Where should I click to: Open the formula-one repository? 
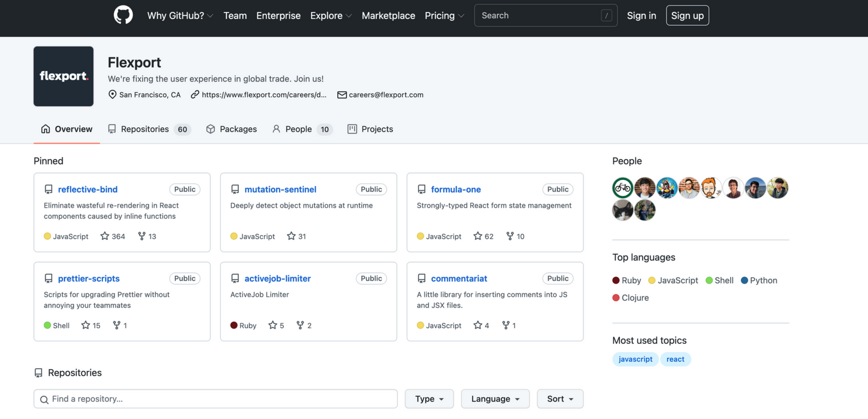point(456,189)
